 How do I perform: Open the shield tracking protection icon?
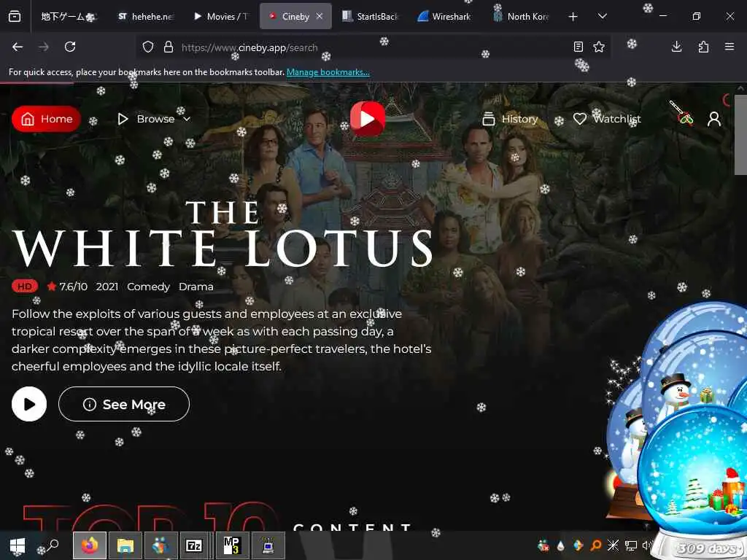(x=148, y=47)
